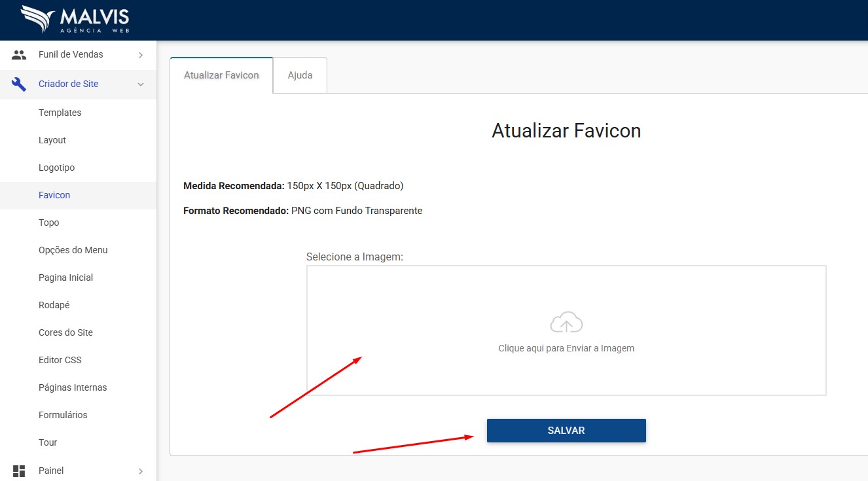The height and width of the screenshot is (481, 868).
Task: Click the cloud upload icon
Action: click(566, 323)
